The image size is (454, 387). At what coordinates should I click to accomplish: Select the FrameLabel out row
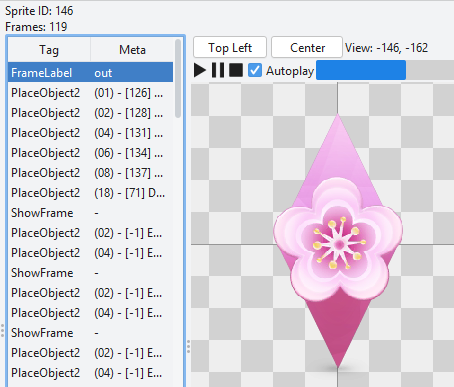point(90,72)
